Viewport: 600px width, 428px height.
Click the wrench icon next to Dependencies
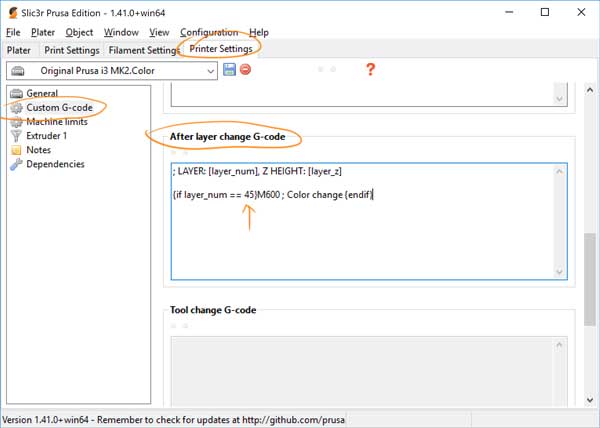16,164
